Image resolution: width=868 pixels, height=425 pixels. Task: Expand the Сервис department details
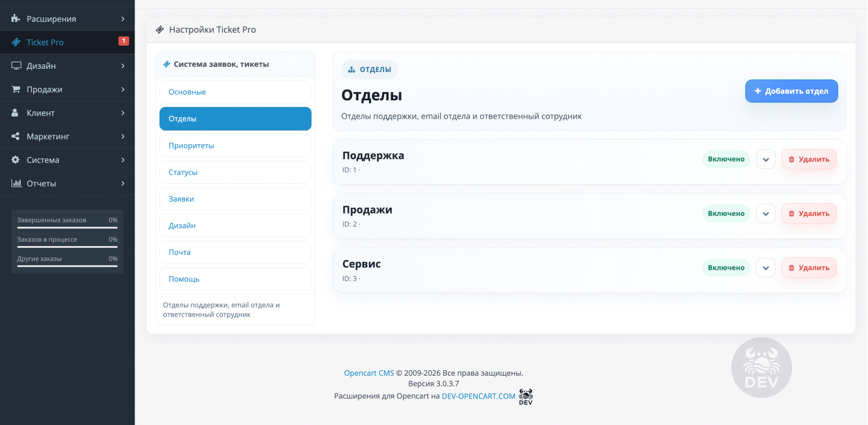(766, 268)
